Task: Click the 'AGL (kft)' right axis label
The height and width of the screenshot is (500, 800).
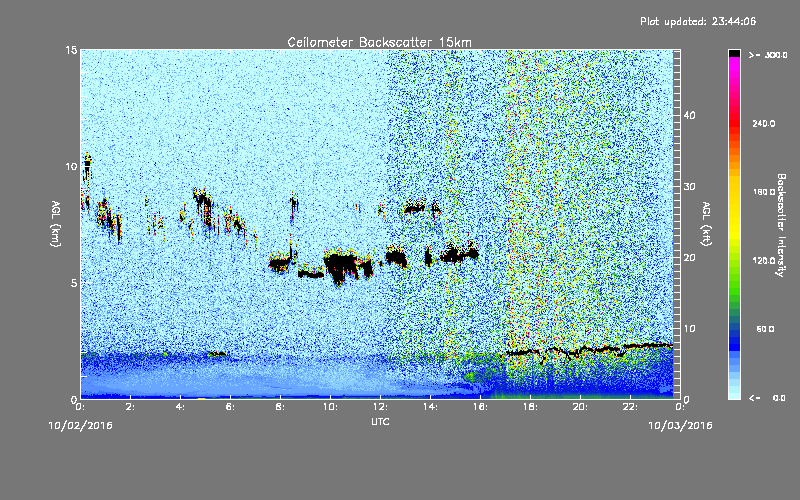Action: [x=706, y=224]
